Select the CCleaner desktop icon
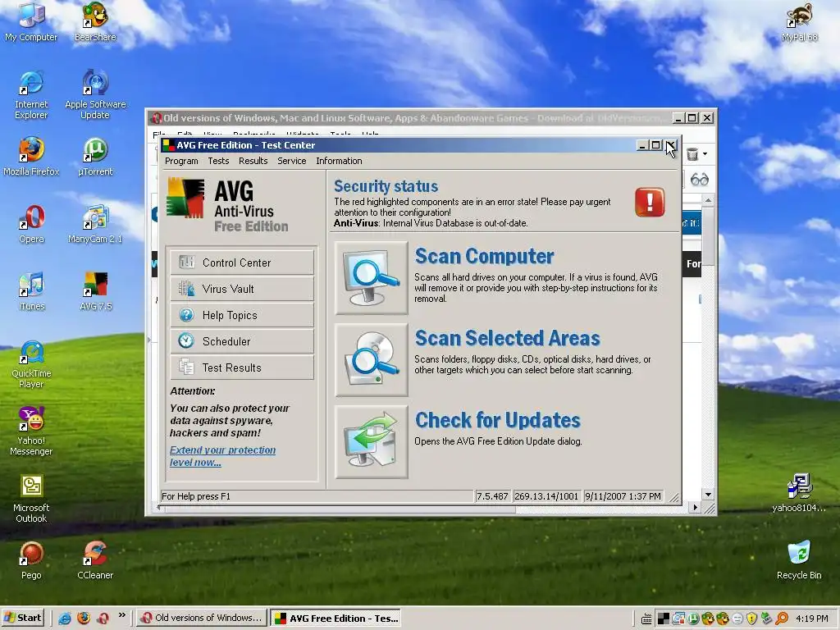 coord(95,560)
